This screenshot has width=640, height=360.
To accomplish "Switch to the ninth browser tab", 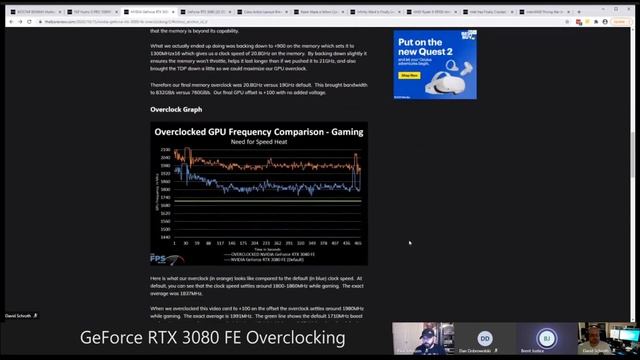I will [x=488, y=12].
